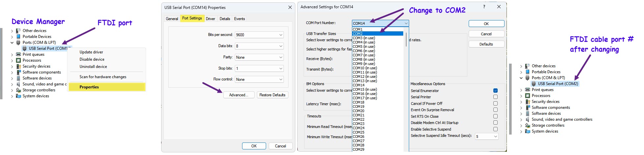Open the Flow control dropdown
The image size is (644, 155).
[259, 79]
